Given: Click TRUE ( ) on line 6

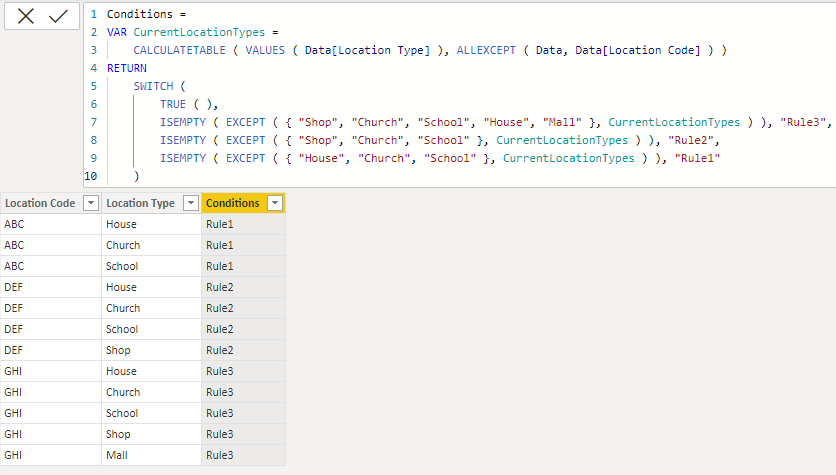Looking at the screenshot, I should (x=186, y=104).
